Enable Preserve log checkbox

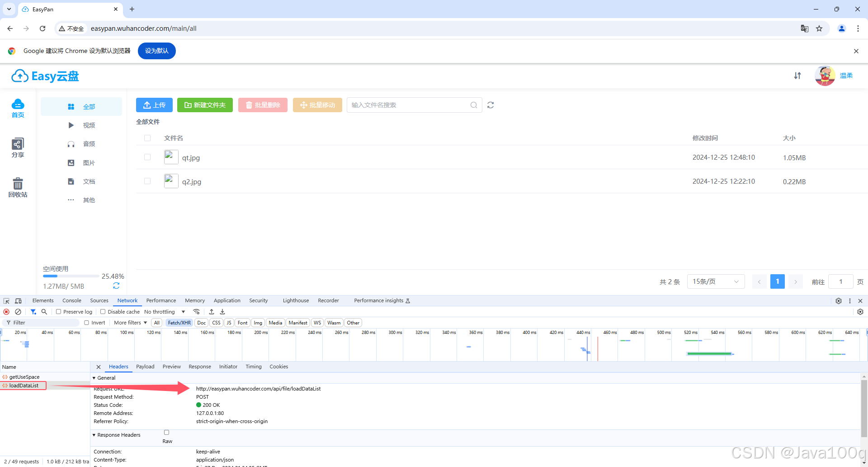[58, 312]
